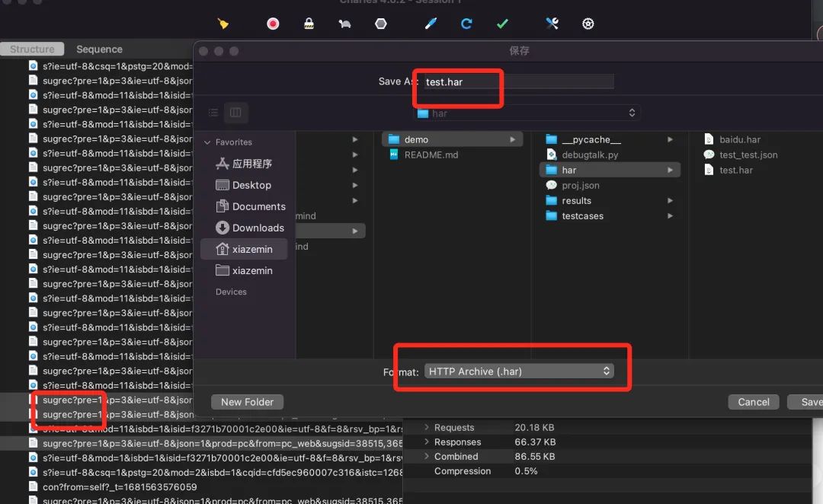This screenshot has width=823, height=504.
Task: Select xiazemin home folder in sidebar
Action: 244,249
